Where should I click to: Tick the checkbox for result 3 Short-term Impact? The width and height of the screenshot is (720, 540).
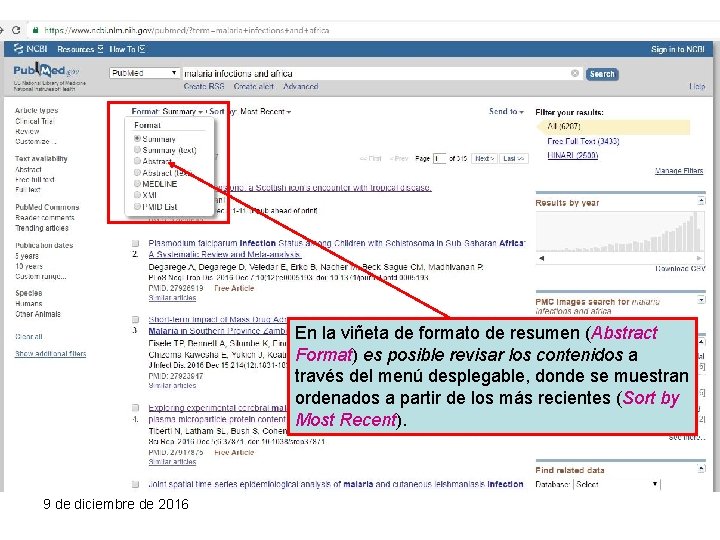coord(135,320)
